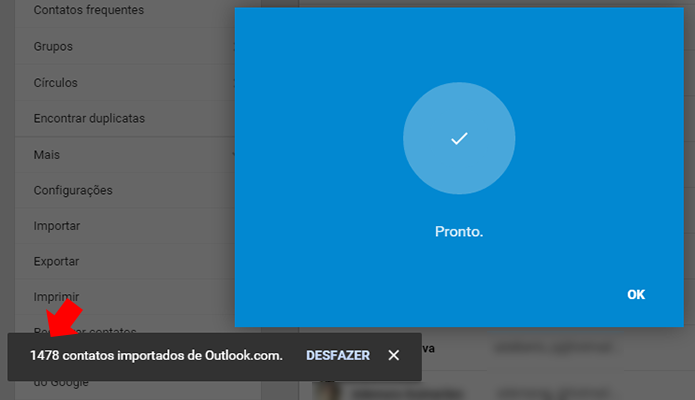Expand the Círculos arrow
Image resolution: width=695 pixels, height=400 pixels.
234,82
